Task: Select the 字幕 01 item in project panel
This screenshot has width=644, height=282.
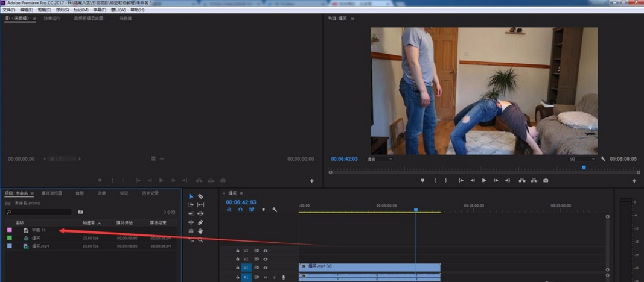Action: coord(39,230)
